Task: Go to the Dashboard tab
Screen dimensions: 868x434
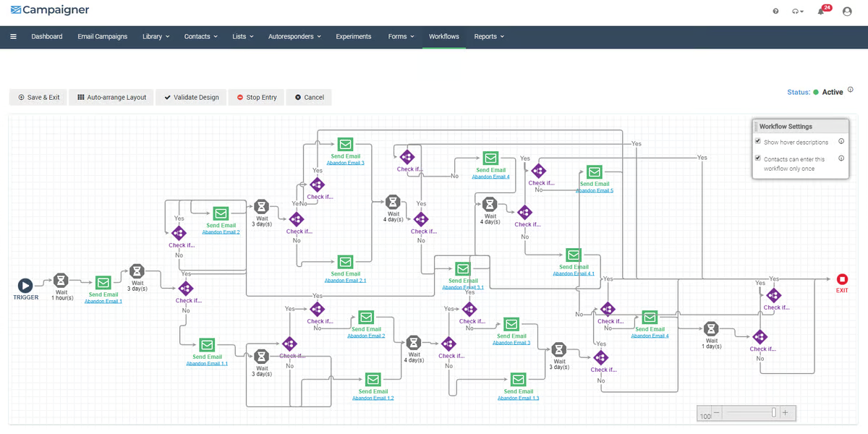Action: tap(47, 36)
